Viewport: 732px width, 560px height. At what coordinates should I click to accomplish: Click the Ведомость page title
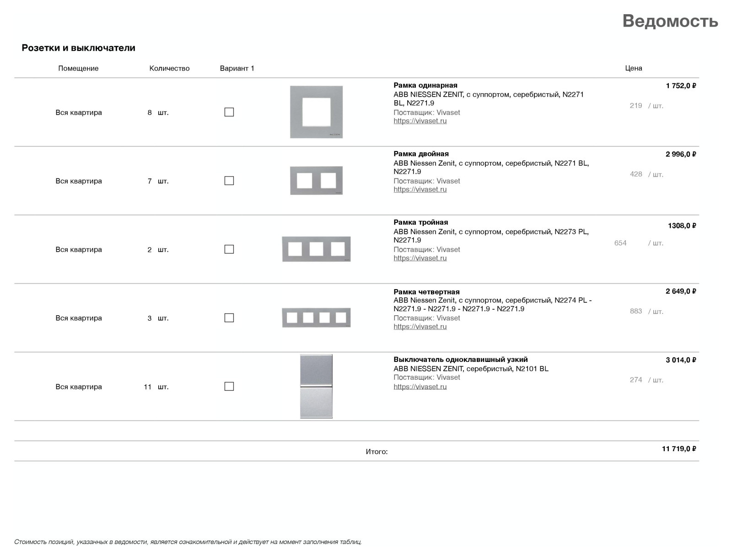(670, 21)
